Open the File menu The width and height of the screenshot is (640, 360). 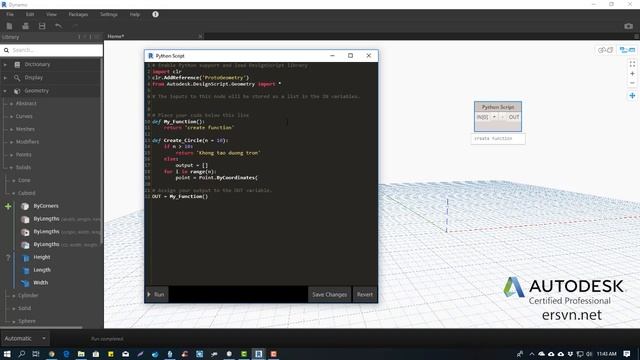click(x=10, y=14)
